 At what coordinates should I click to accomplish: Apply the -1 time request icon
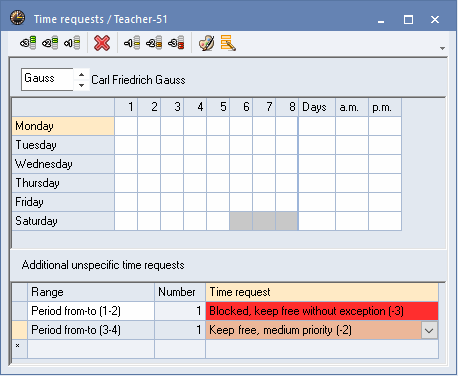(132, 43)
